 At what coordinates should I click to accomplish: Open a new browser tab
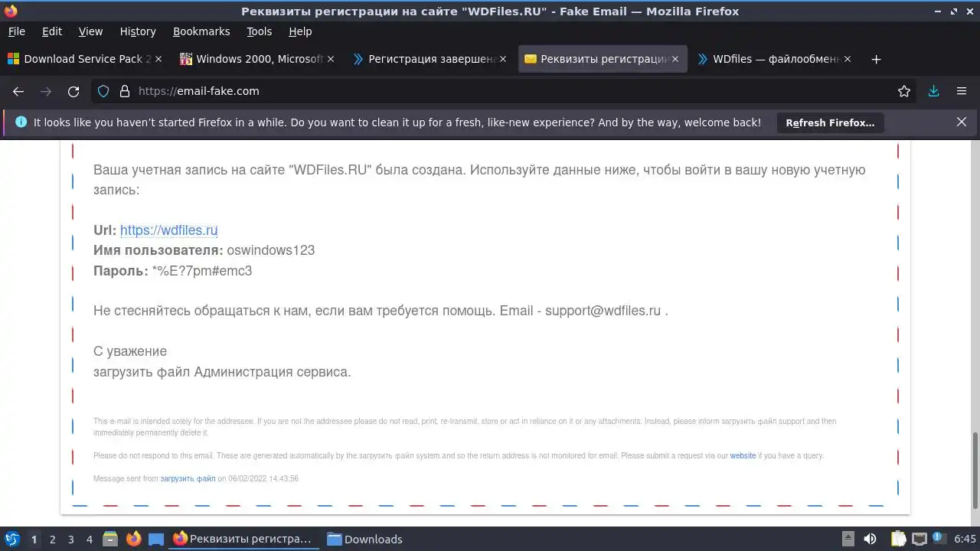tap(876, 59)
